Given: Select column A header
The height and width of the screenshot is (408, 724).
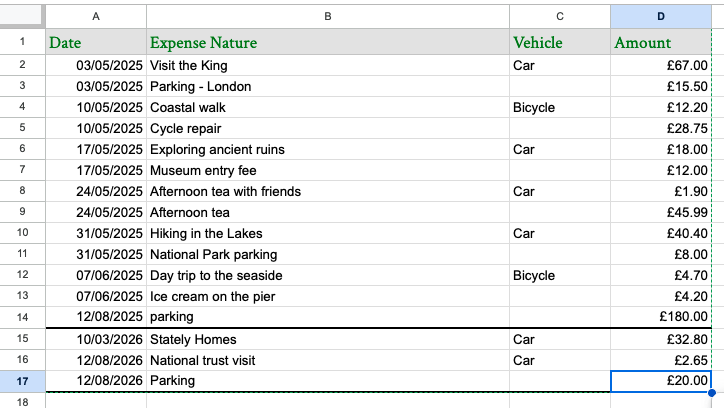Looking at the screenshot, I should point(95,16).
